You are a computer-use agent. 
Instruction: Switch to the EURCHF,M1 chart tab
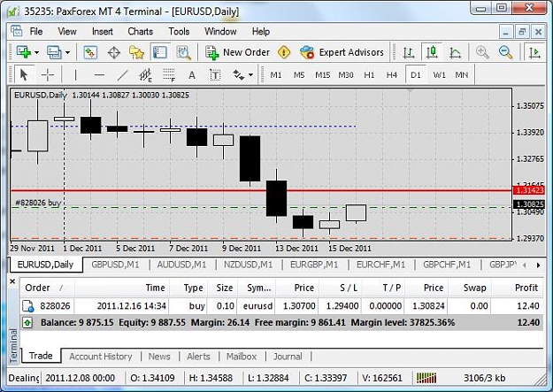[x=380, y=265]
